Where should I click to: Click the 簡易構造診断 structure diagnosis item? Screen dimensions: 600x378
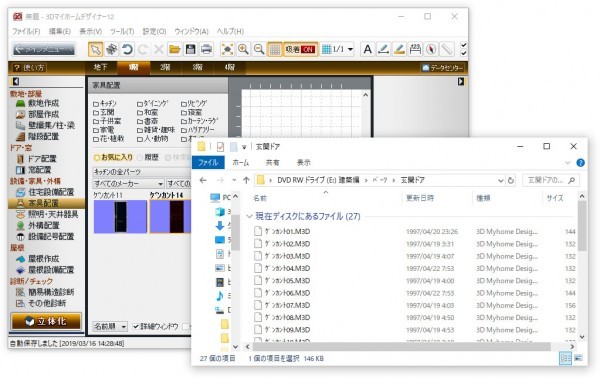pos(45,292)
